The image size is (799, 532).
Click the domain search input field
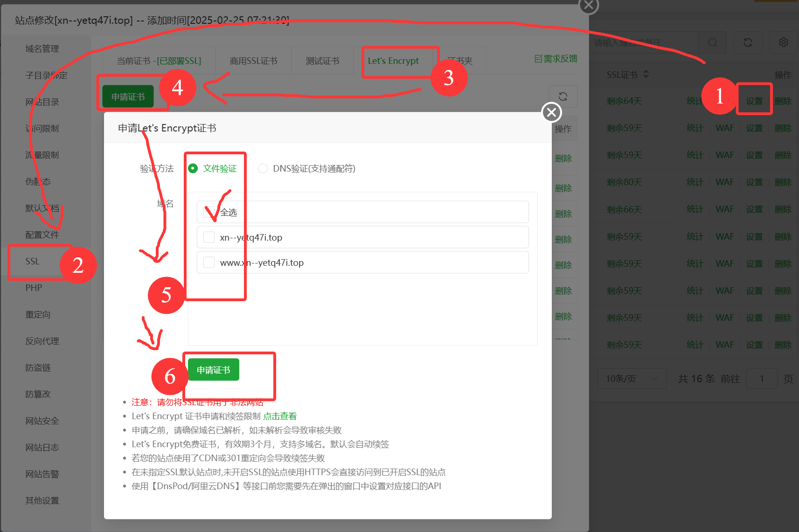coord(644,42)
